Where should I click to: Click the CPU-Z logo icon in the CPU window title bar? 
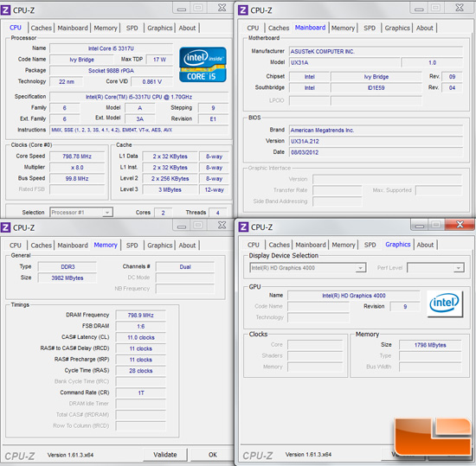5,10
